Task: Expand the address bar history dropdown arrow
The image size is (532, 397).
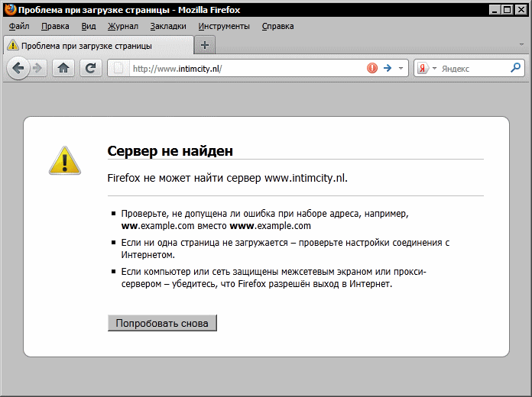Action: (401, 68)
